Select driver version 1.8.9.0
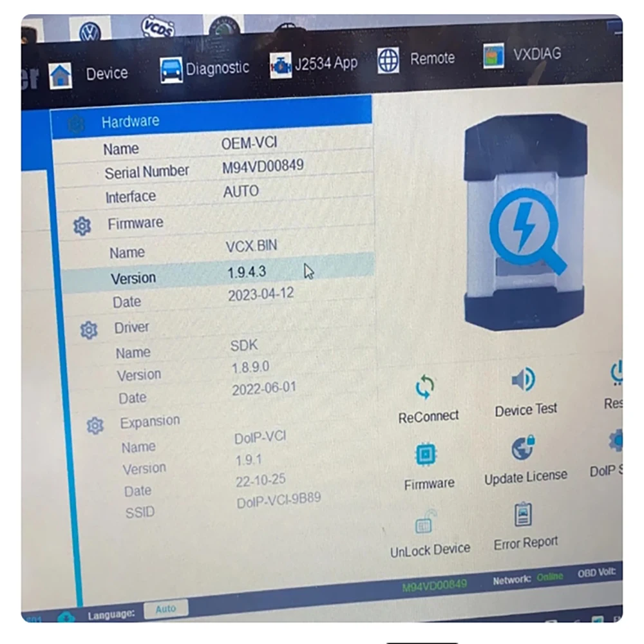This screenshot has width=644, height=644. 251,367
